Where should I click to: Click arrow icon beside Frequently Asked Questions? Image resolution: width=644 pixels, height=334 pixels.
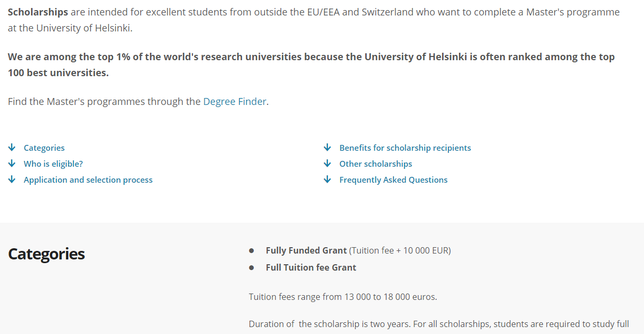[x=327, y=180]
